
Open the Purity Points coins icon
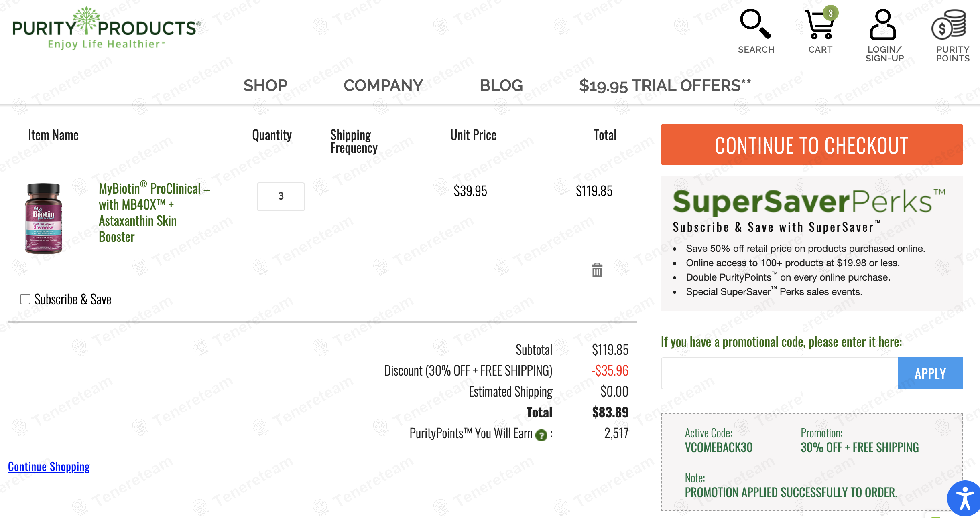click(x=950, y=25)
